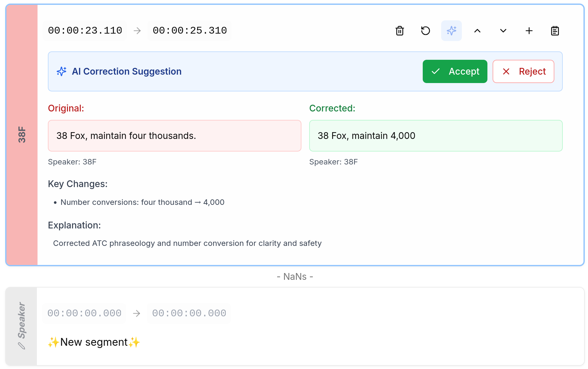Viewport: 588px width, 369px height.
Task: Reject the AI correction suggestion
Action: tap(523, 71)
